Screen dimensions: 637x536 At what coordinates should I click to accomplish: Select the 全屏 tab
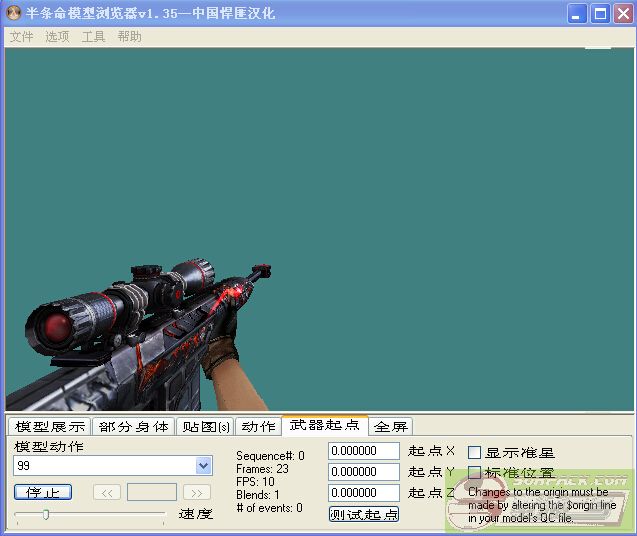(x=390, y=427)
